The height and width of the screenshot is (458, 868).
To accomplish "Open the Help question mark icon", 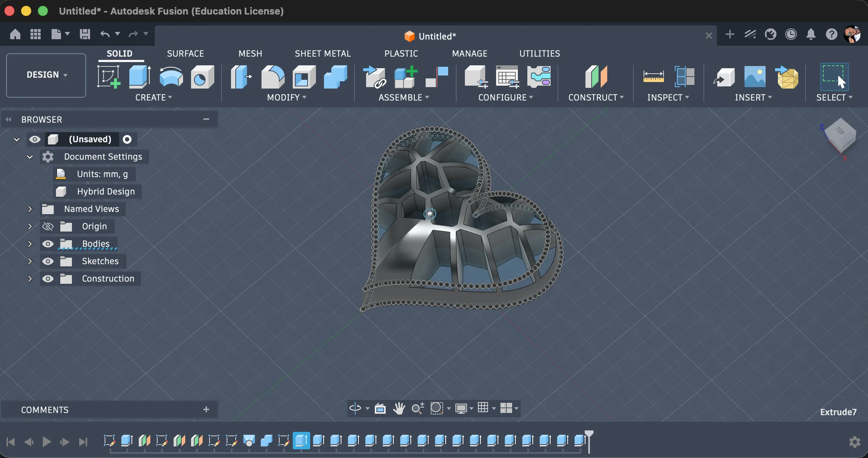I will point(831,34).
